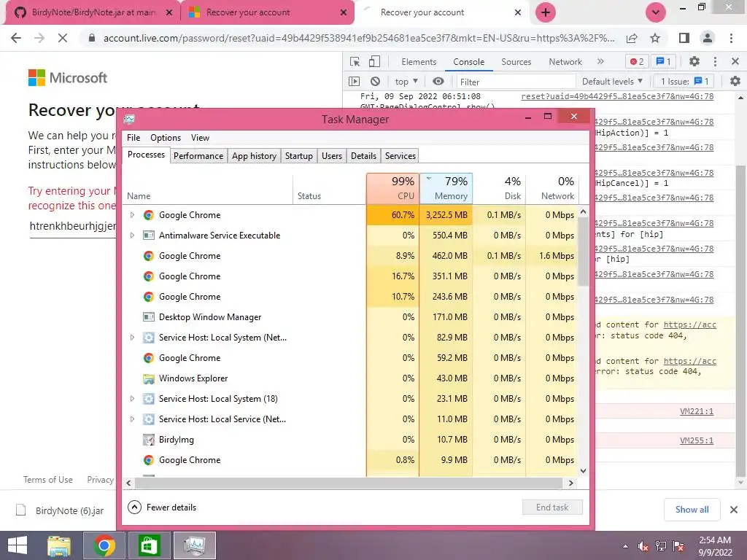Open Task Manager View menu

point(200,138)
